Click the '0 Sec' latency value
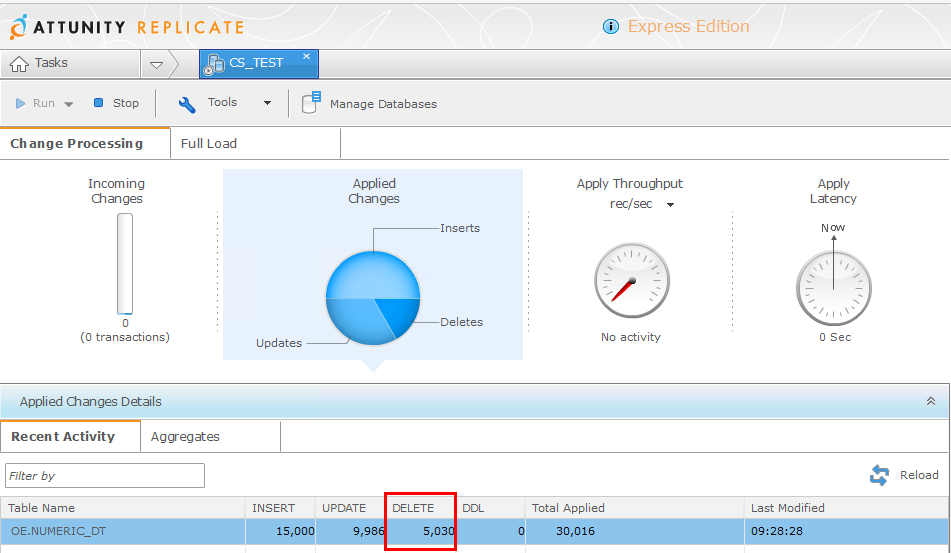The height and width of the screenshot is (553, 951). 835,337
